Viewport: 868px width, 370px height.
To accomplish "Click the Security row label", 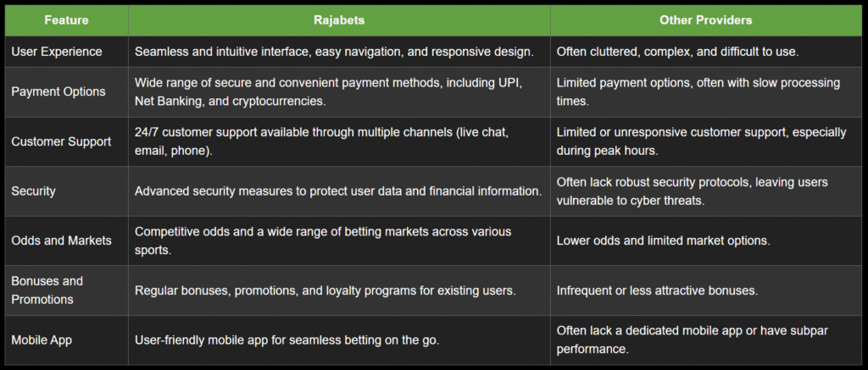I will 34,191.
